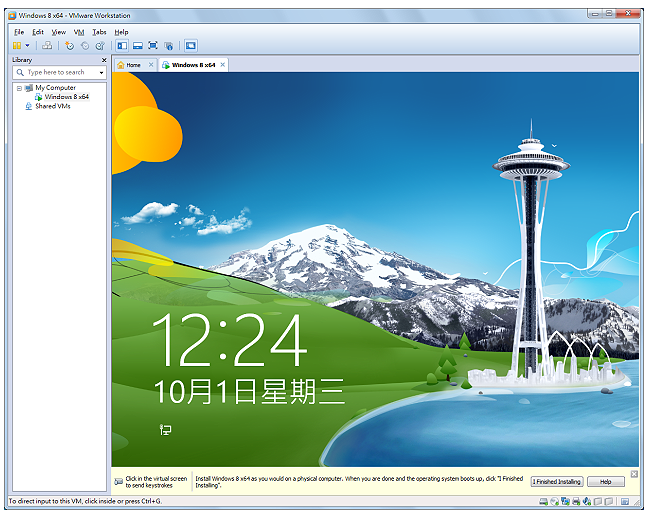The width and height of the screenshot is (648, 515).
Task: Click the 12:24 lock screen clock
Action: point(229,340)
